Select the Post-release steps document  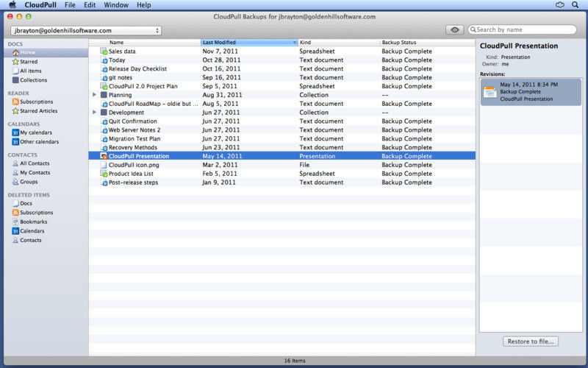click(282, 183)
